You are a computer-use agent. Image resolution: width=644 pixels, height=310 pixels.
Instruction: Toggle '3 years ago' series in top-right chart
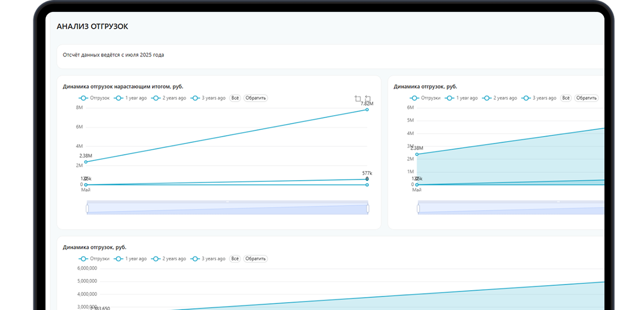pos(539,98)
